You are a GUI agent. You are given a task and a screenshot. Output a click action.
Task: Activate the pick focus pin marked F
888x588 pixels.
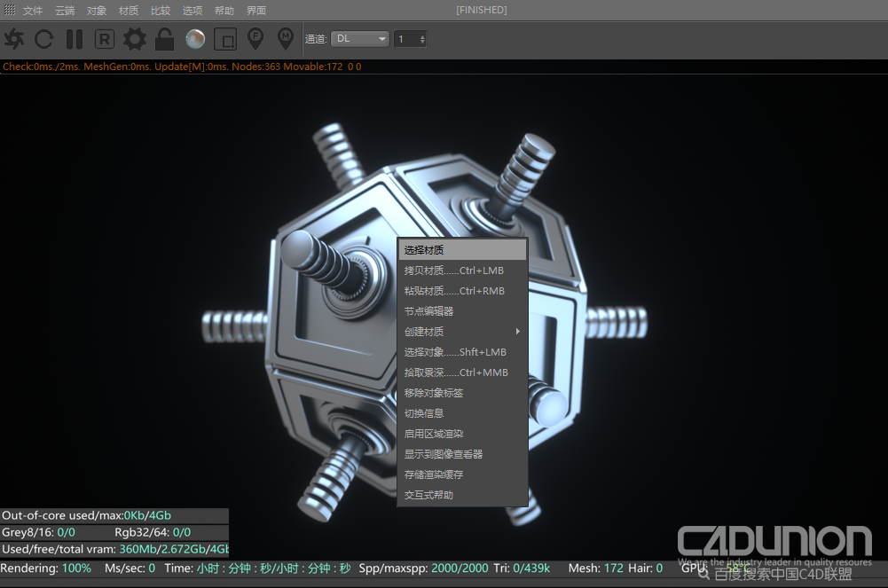pyautogui.click(x=255, y=38)
